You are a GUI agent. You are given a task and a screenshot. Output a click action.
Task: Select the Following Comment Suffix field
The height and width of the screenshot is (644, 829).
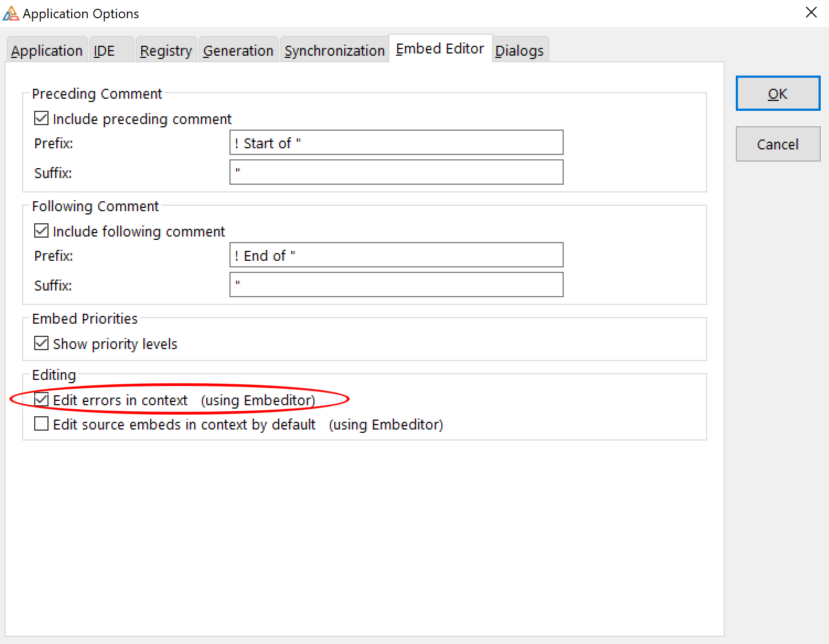point(396,285)
